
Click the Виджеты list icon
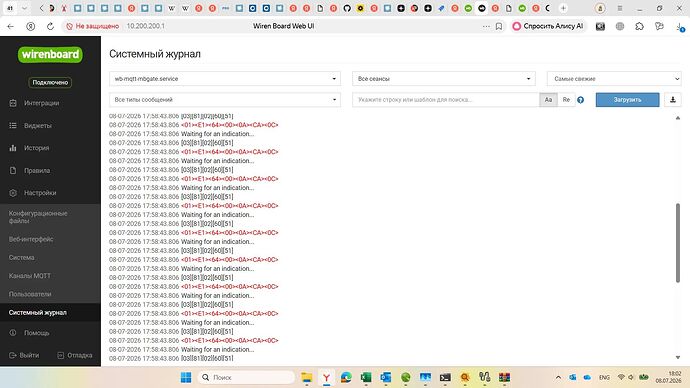tap(13, 125)
